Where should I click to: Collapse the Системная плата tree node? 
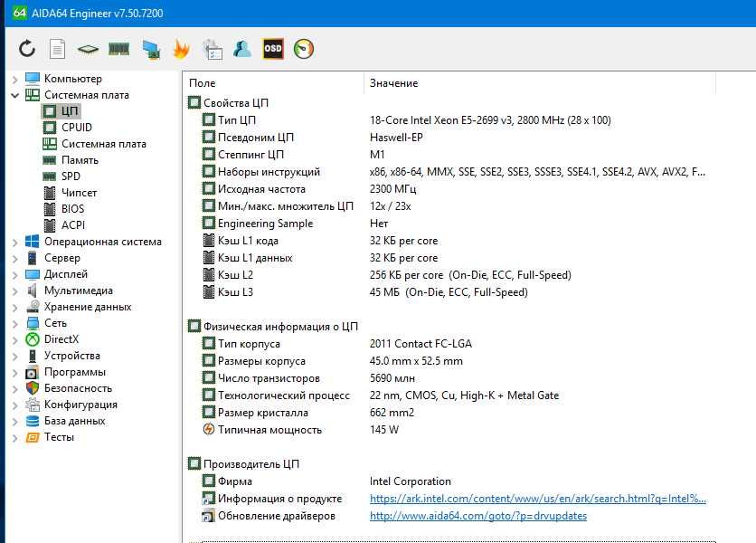point(15,95)
